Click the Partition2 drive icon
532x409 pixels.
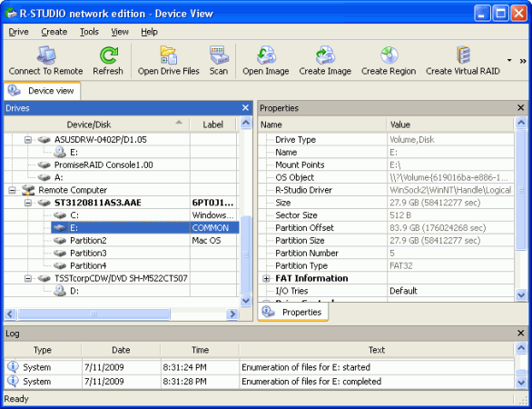tap(60, 241)
